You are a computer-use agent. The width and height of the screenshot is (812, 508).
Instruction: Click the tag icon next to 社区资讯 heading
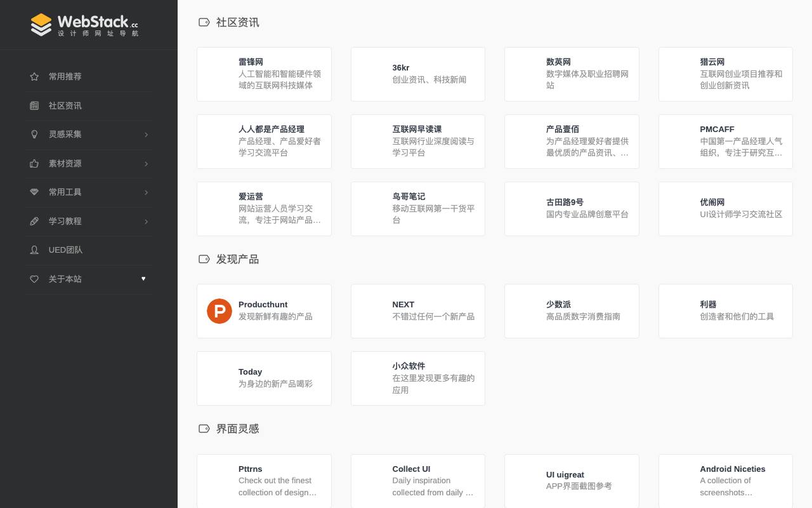click(x=204, y=22)
